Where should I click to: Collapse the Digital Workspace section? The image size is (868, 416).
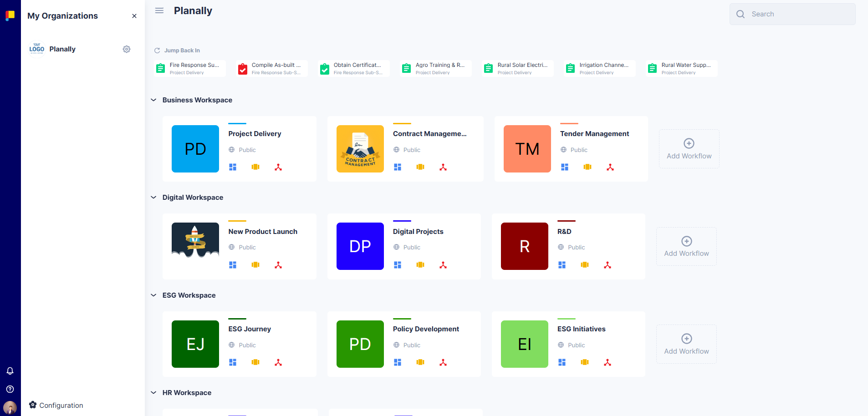click(x=153, y=197)
